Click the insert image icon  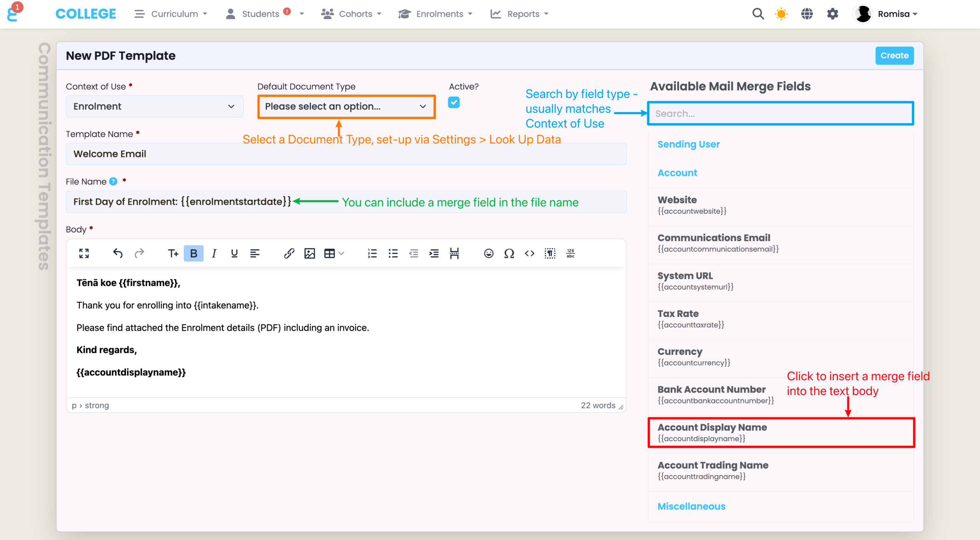pos(309,253)
